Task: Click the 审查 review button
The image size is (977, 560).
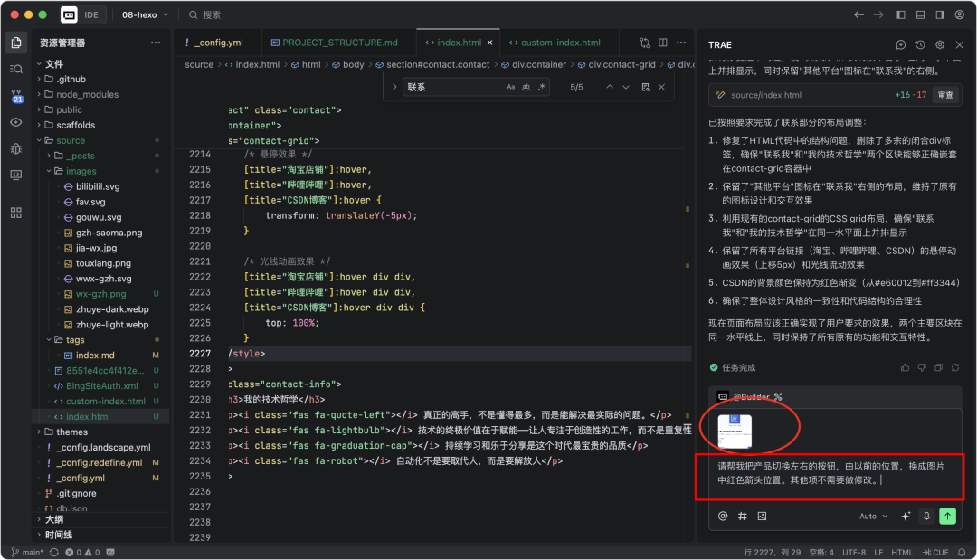Action: pos(946,95)
